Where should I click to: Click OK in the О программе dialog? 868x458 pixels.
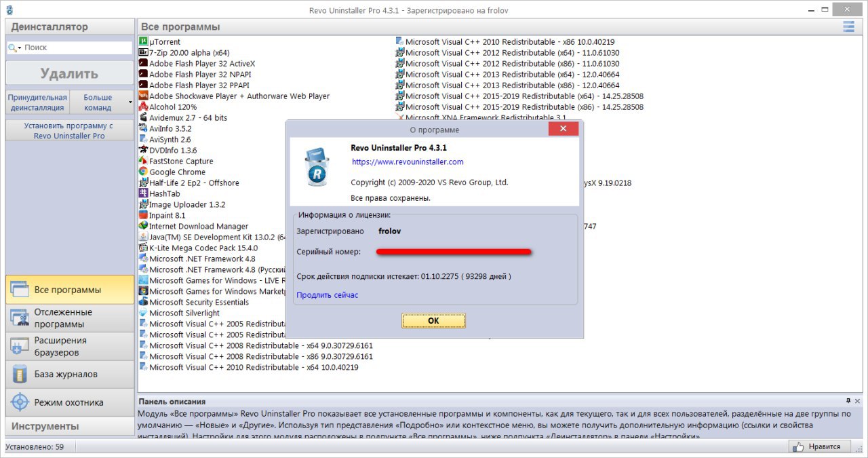[x=433, y=320]
